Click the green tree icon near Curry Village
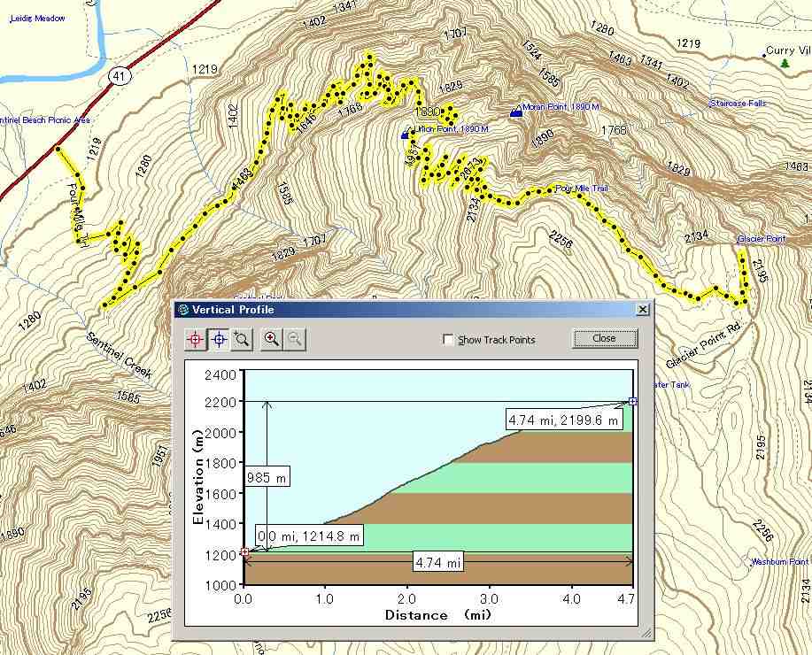Viewport: 812px width, 655px height. pyautogui.click(x=785, y=63)
